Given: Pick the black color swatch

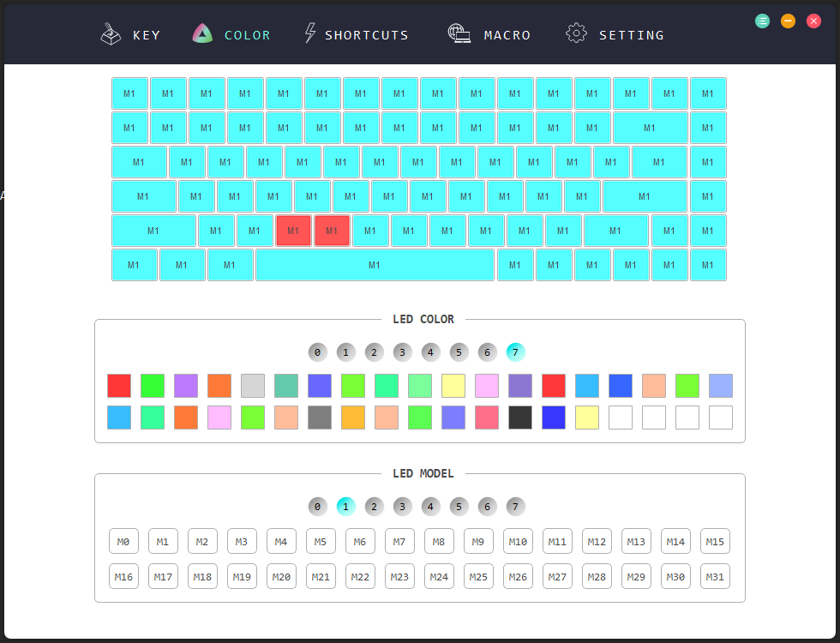Looking at the screenshot, I should 520,418.
